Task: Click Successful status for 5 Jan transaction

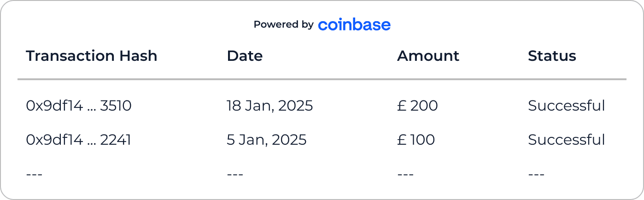Action: tap(566, 140)
